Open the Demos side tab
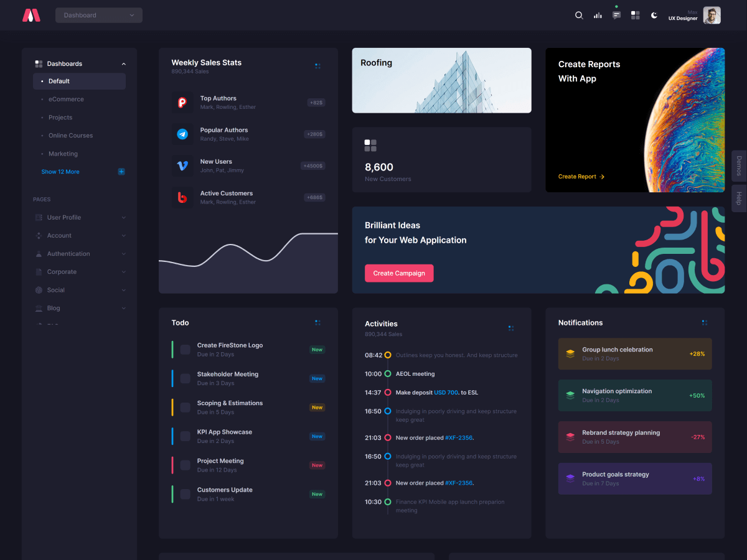The width and height of the screenshot is (747, 560). (739, 166)
